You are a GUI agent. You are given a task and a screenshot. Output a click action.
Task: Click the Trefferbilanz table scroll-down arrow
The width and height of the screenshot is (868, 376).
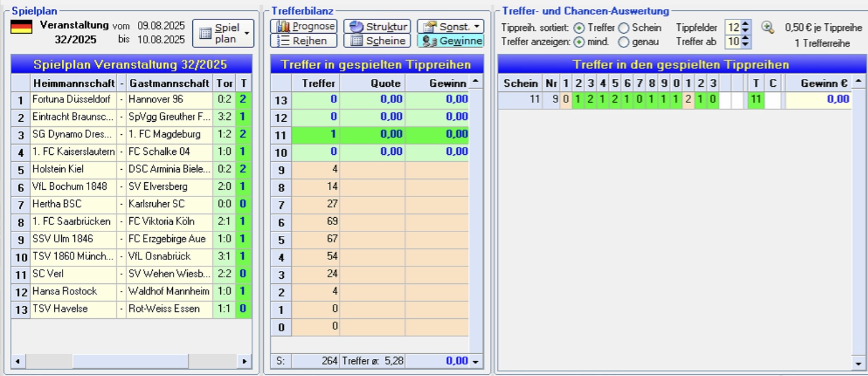pyautogui.click(x=476, y=361)
